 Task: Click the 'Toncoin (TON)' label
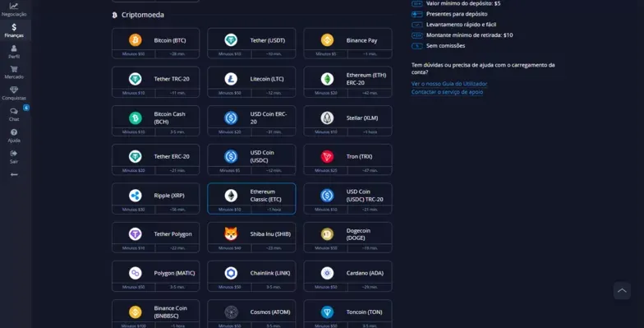click(x=365, y=312)
